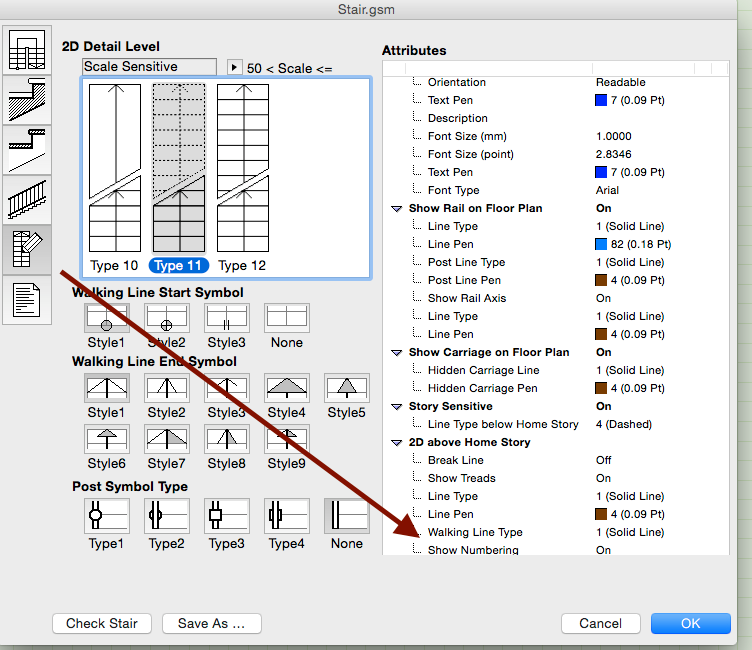The image size is (752, 650).
Task: Collapse the Story Sensitive group
Action: [397, 407]
